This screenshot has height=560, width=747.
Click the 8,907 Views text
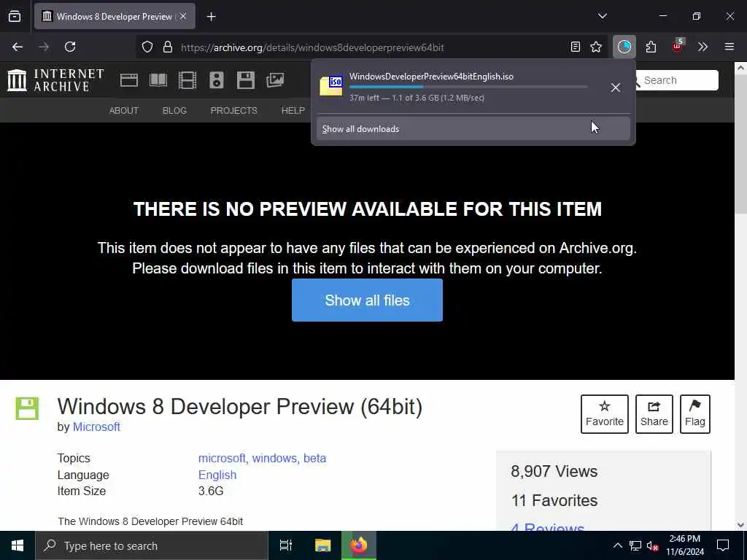click(x=554, y=471)
